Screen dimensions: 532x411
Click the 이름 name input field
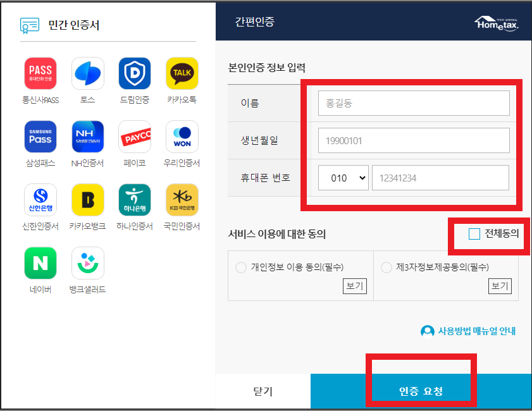click(x=414, y=103)
